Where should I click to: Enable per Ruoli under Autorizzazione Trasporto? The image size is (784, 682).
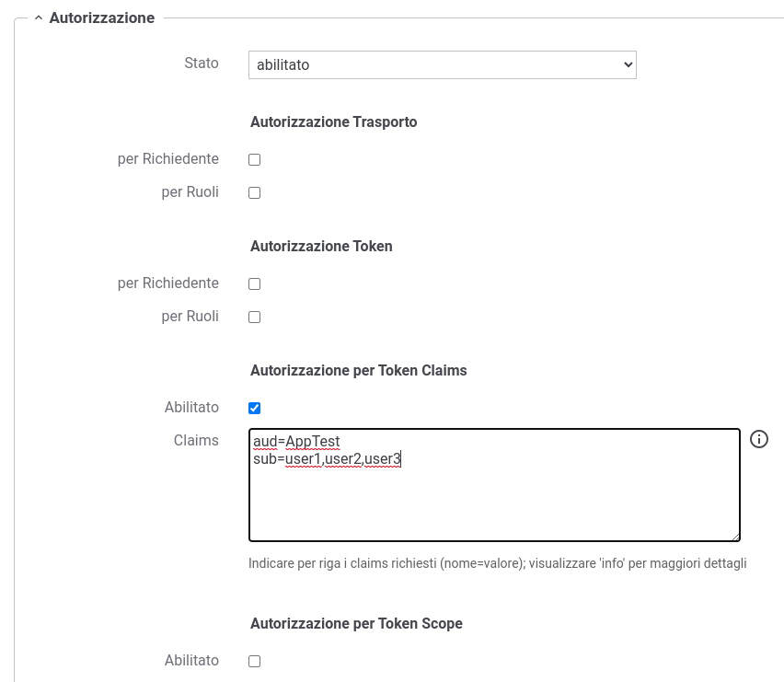(255, 192)
